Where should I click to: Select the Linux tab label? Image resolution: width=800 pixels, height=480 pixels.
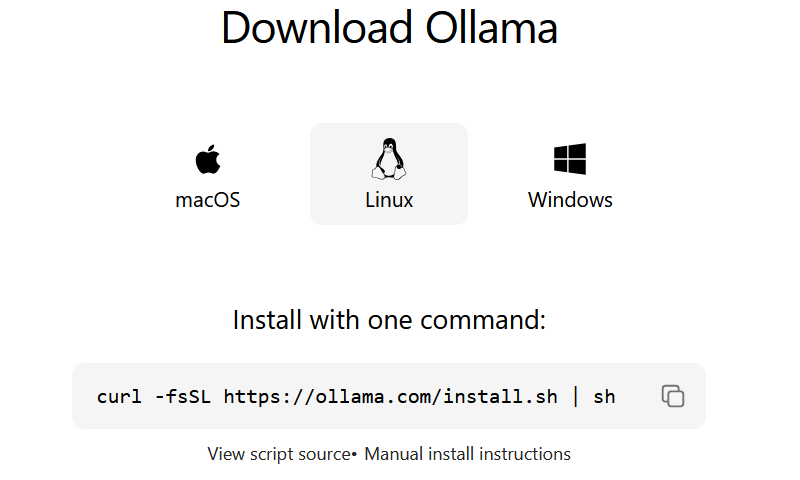pos(389,200)
